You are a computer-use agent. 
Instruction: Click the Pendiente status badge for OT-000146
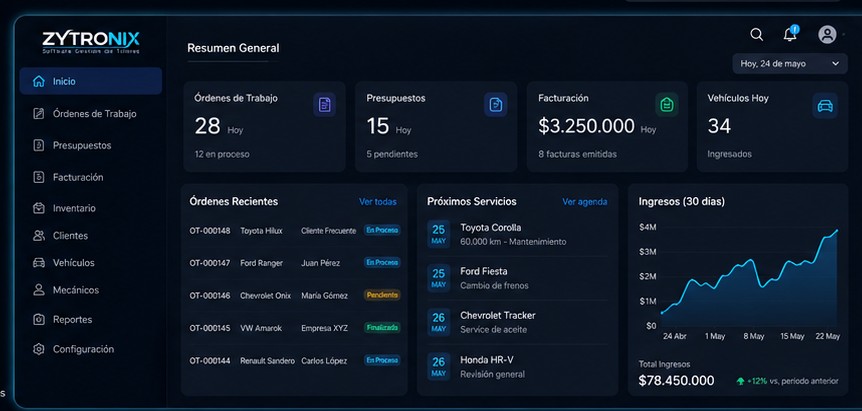click(x=382, y=295)
